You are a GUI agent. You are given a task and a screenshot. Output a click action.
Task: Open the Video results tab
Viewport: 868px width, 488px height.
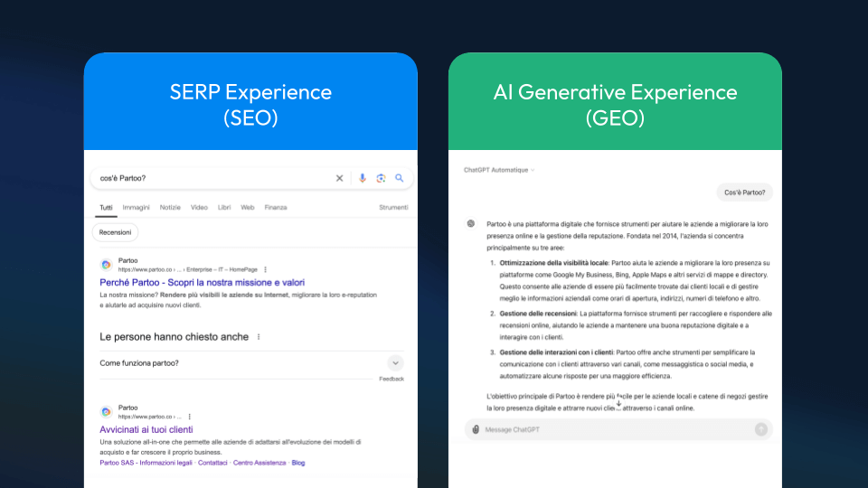click(199, 208)
